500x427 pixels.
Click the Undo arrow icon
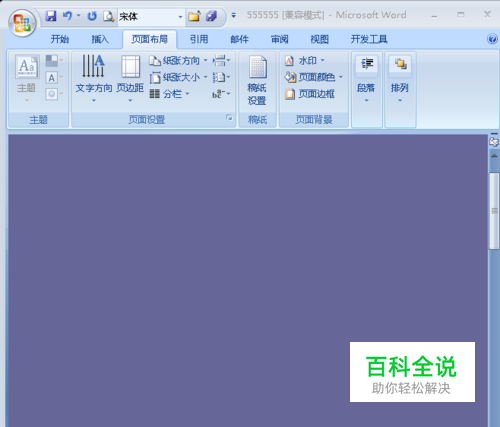pyautogui.click(x=68, y=16)
